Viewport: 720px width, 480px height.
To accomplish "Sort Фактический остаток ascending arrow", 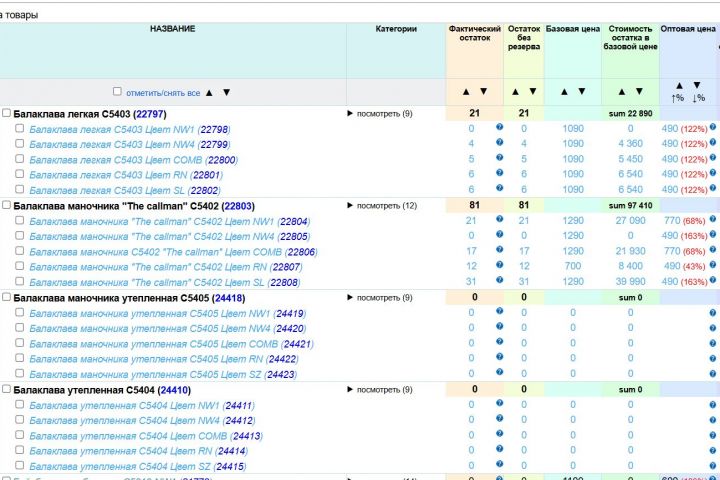I will click(x=466, y=91).
